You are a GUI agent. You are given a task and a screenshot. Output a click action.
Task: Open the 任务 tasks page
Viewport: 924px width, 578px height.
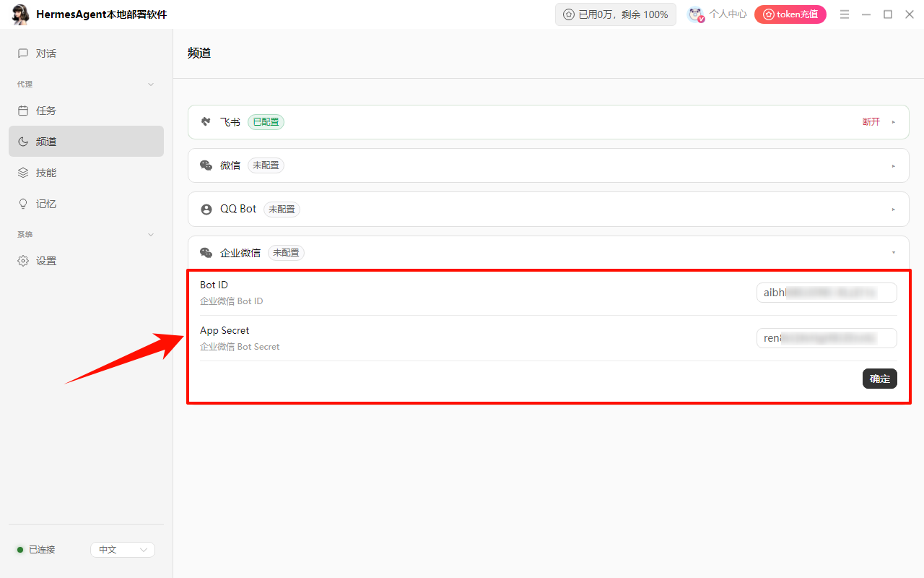tap(86, 111)
